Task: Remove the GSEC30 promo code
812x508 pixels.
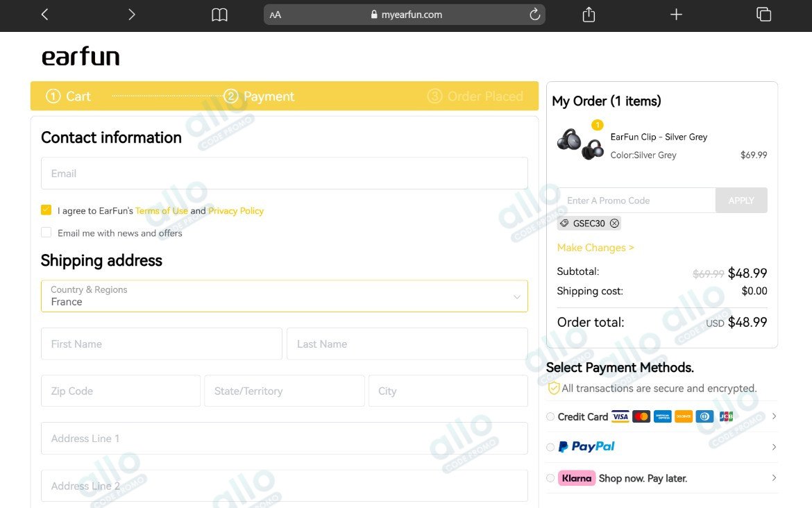Action: point(614,223)
